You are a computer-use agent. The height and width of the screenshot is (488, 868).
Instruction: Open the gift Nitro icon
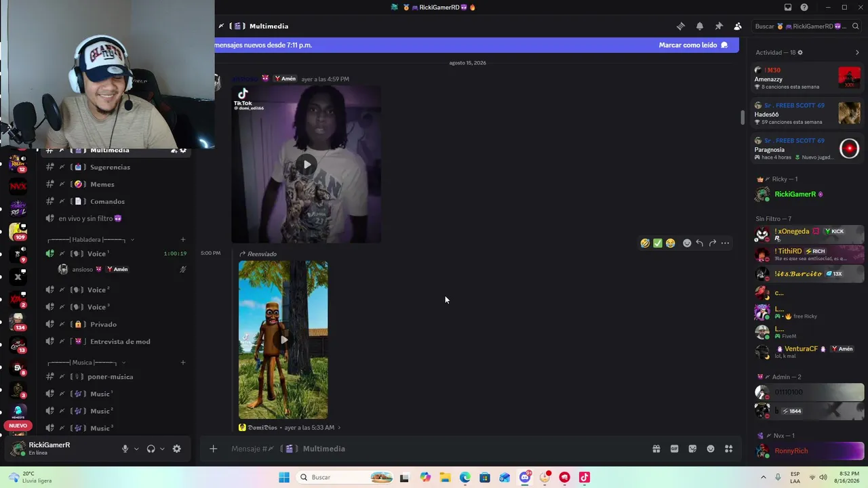point(656,449)
